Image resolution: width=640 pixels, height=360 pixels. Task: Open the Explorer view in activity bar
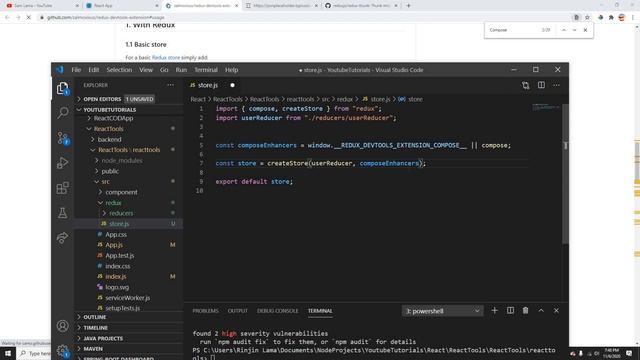coord(62,88)
